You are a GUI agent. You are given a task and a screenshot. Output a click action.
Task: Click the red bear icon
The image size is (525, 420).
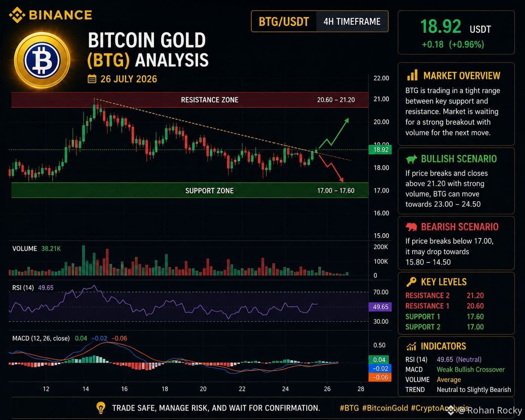412,227
